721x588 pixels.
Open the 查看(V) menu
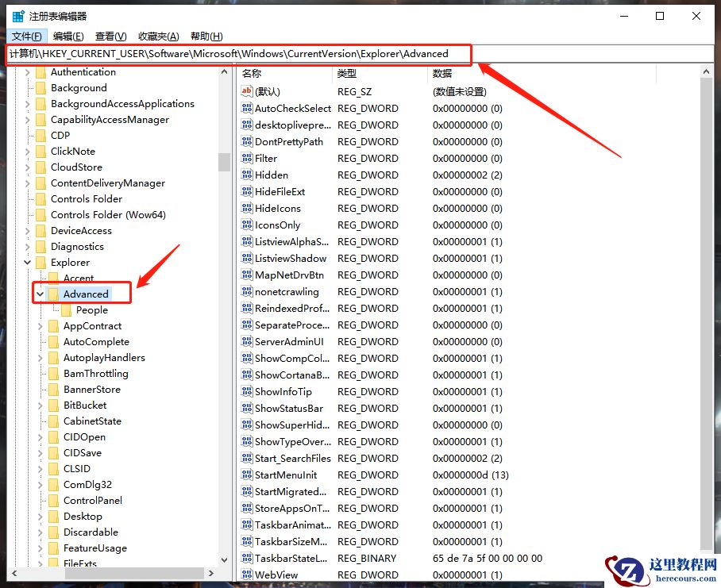(110, 36)
